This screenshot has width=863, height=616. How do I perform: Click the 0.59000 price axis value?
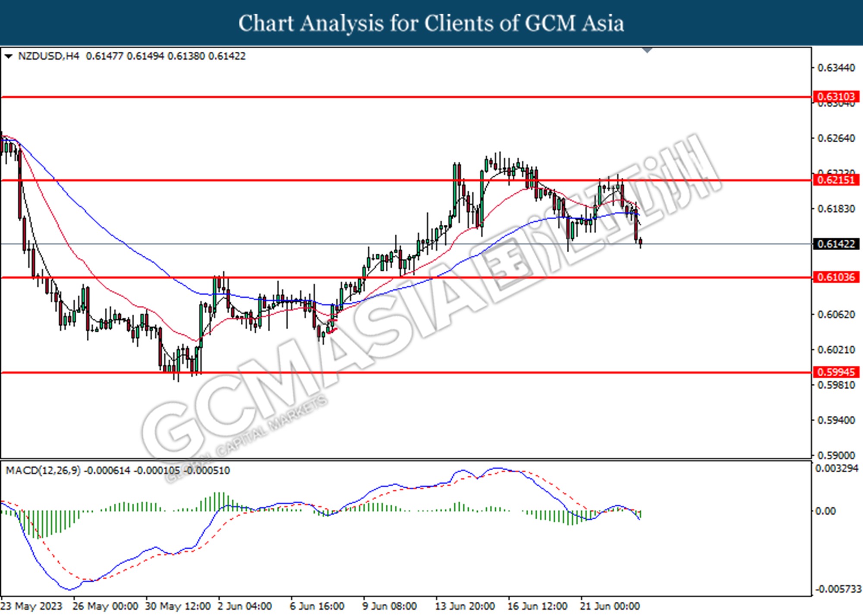tap(836, 455)
